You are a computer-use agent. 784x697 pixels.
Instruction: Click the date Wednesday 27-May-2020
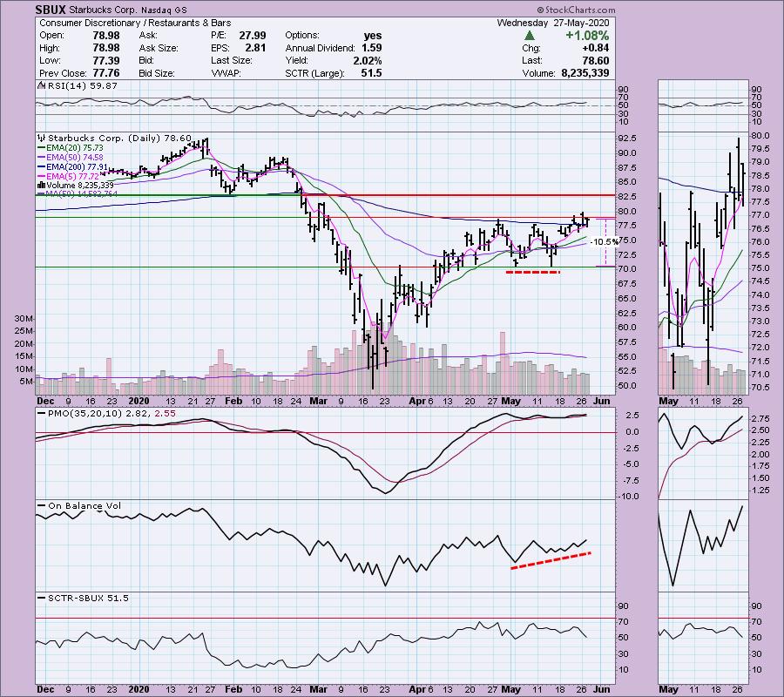[x=553, y=23]
